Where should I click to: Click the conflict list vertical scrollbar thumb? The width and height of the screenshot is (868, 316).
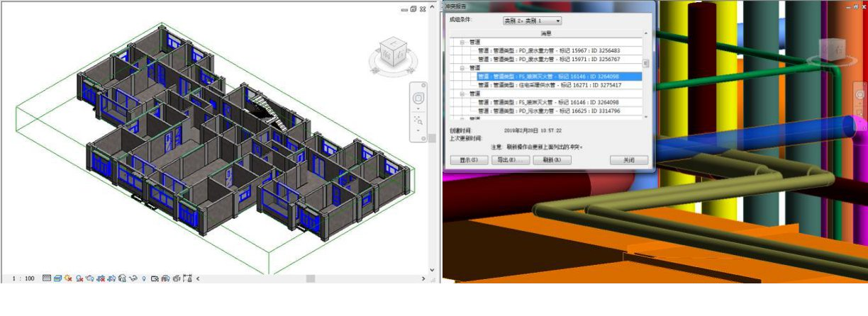(646, 63)
